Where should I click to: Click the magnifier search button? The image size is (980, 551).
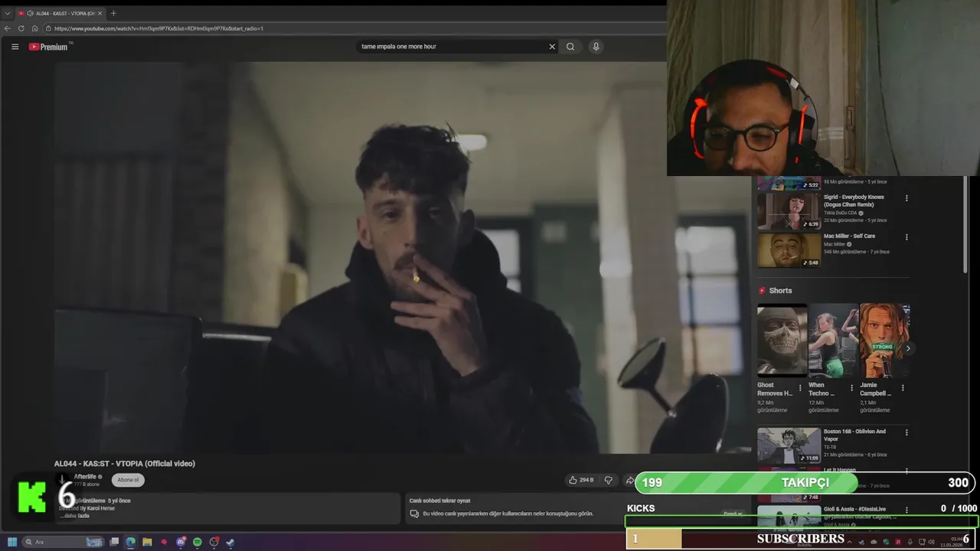click(x=570, y=47)
